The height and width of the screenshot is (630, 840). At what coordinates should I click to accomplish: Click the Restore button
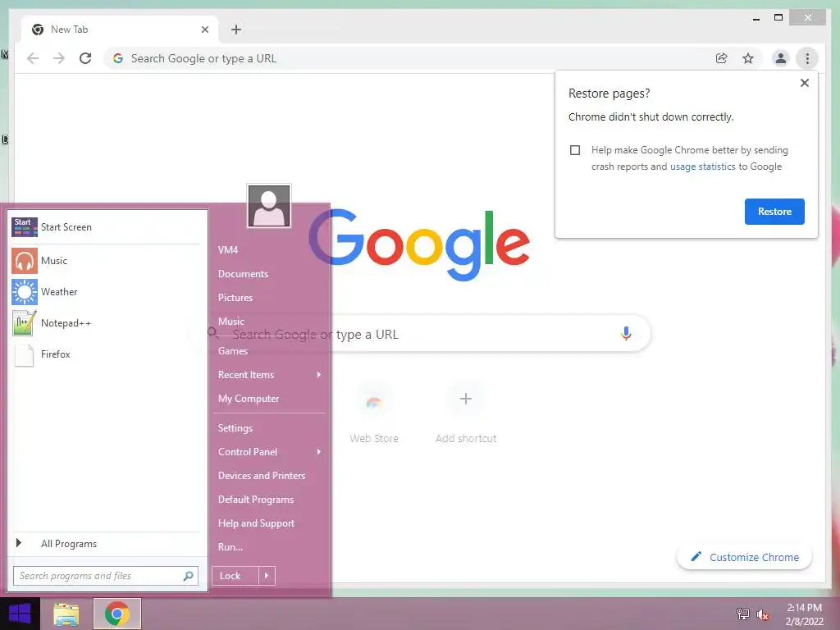[x=774, y=212]
